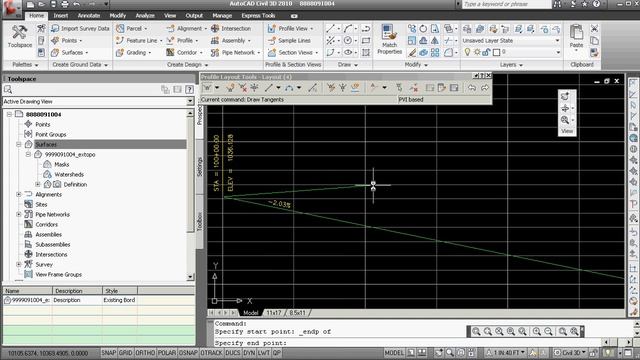The width and height of the screenshot is (640, 360).
Task: Open the Assembly dropdown
Action: (231, 40)
